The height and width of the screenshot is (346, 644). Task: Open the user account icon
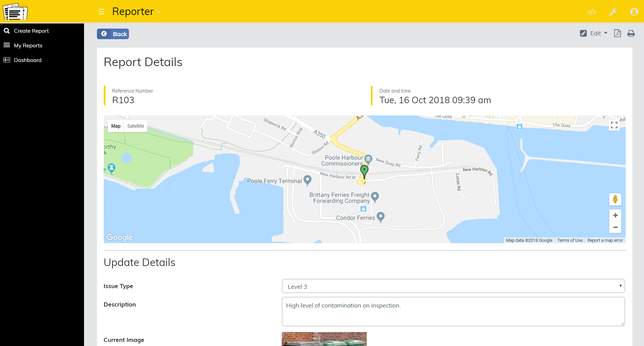(634, 12)
